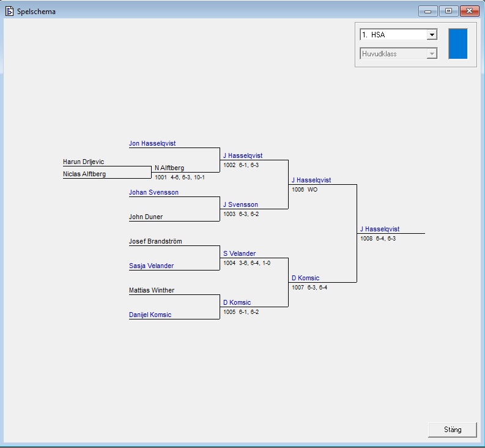
Task: Click J Svensson above match 1003
Action: click(x=240, y=205)
